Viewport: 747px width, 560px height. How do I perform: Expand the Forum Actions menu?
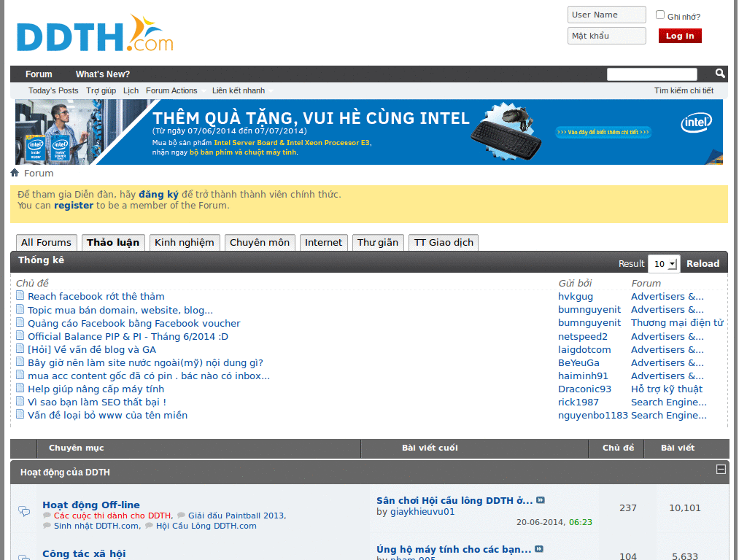pos(176,90)
